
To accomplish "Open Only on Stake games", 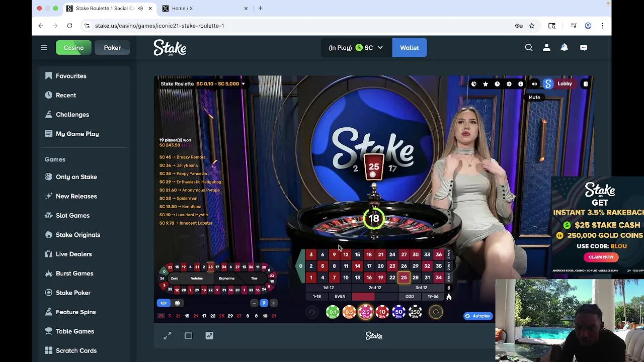I will (x=76, y=177).
